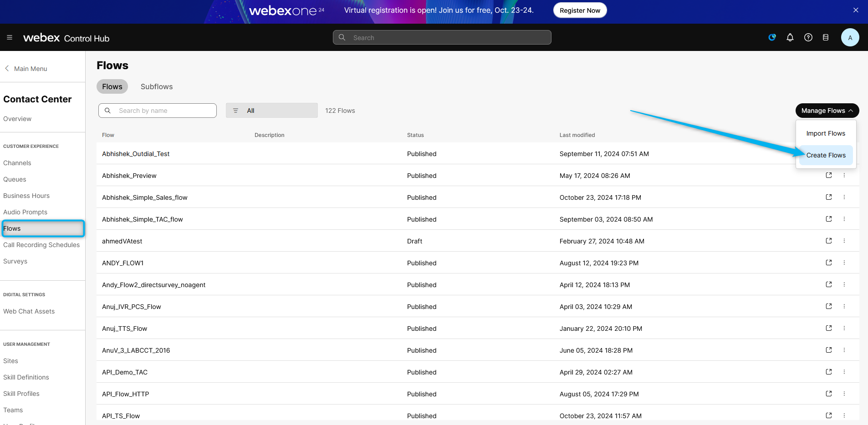Open the All filter dropdown

click(x=272, y=111)
